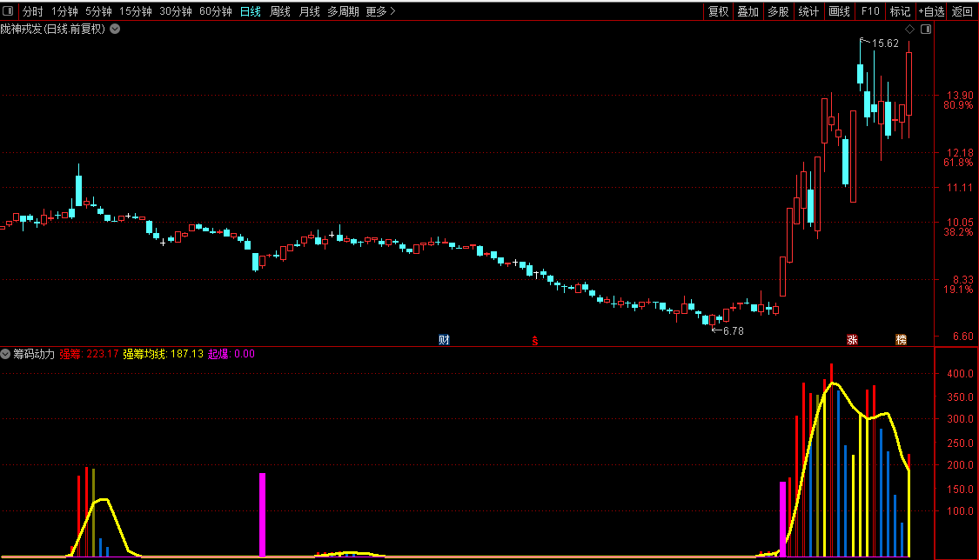Switch to the 周线 weekly tab
The image size is (979, 560).
(x=279, y=11)
